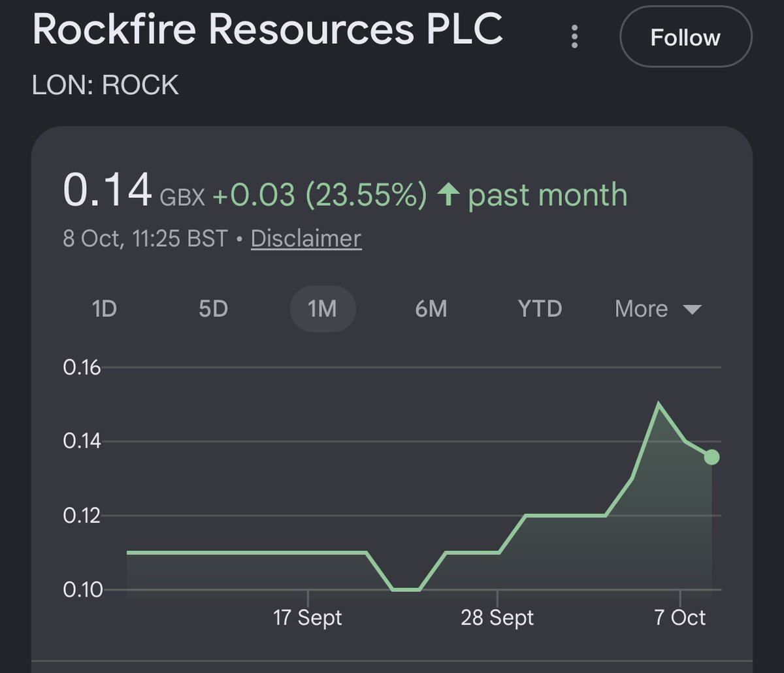784x673 pixels.
Task: Expand the More time ranges dropdown
Action: pyautogui.click(x=658, y=308)
